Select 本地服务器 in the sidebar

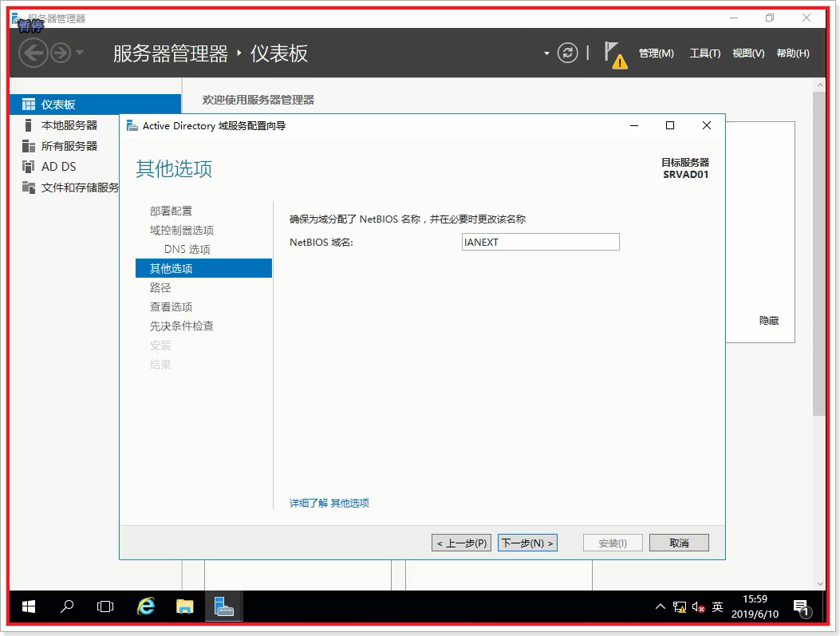69,125
